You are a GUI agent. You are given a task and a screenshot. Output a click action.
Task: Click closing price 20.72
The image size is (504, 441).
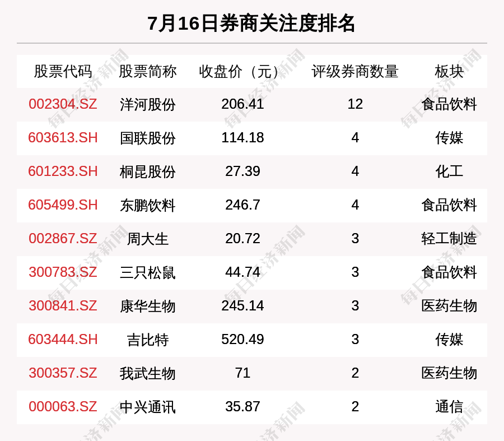[242, 239]
